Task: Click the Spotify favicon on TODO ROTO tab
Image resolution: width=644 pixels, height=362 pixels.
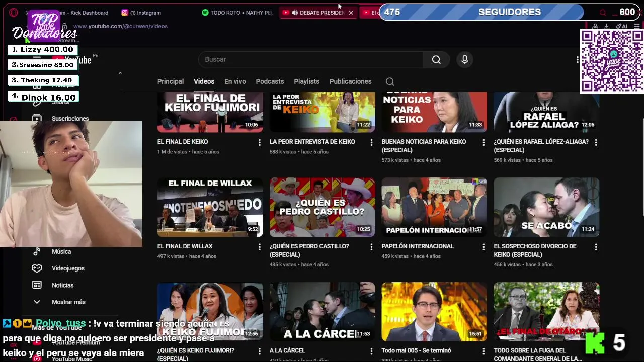Action: [x=205, y=13]
